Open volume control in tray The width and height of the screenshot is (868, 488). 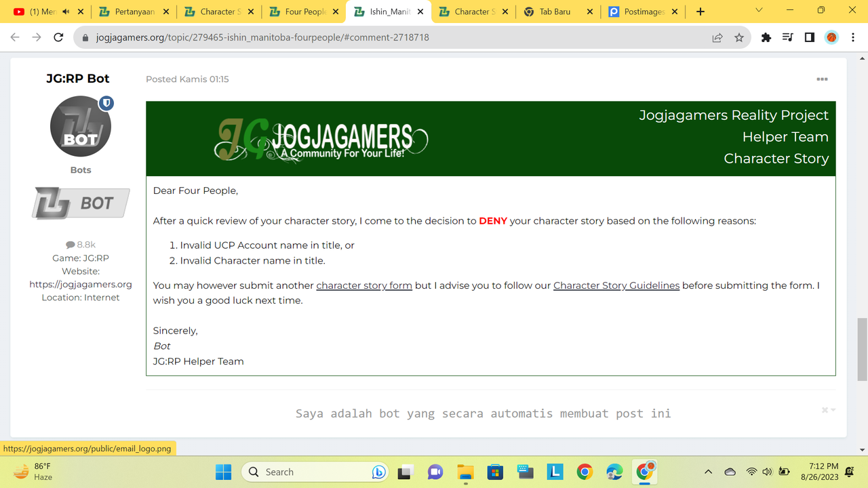(768, 472)
